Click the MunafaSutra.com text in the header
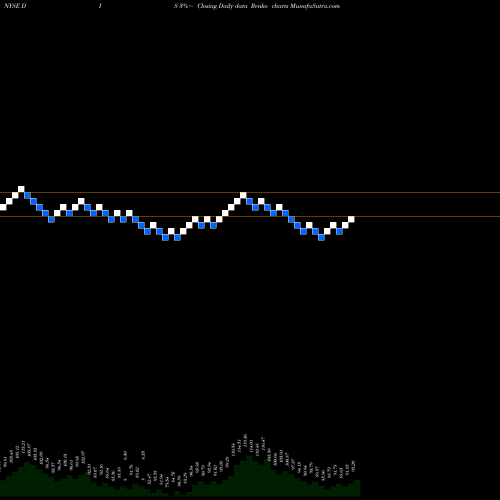Image resolution: width=500 pixels, height=500 pixels. tap(315, 6)
